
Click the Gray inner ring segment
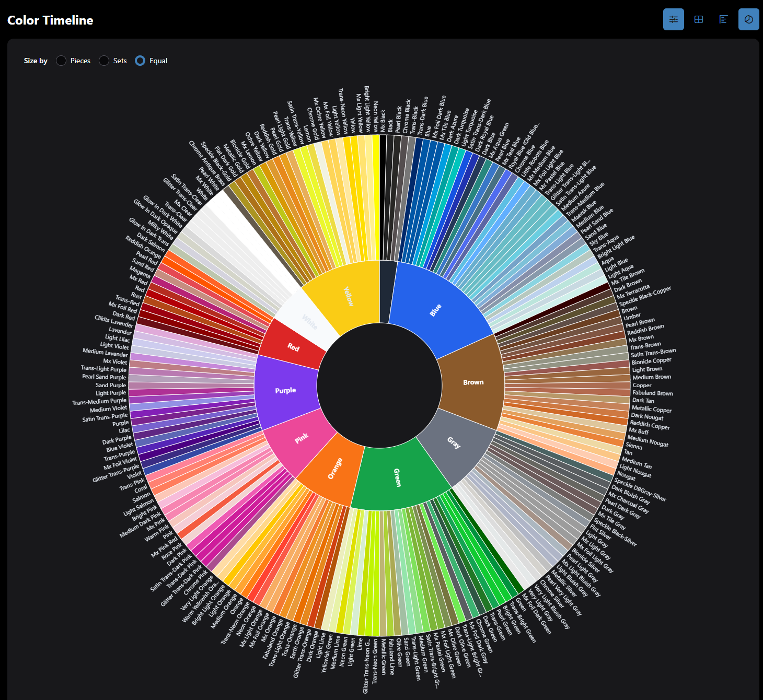455,444
